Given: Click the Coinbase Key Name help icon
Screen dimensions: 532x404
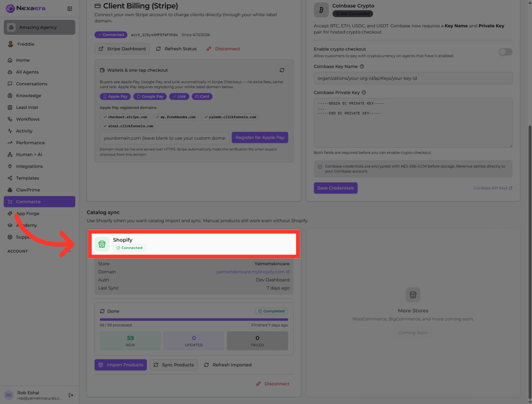Looking at the screenshot, I should pos(362,66).
